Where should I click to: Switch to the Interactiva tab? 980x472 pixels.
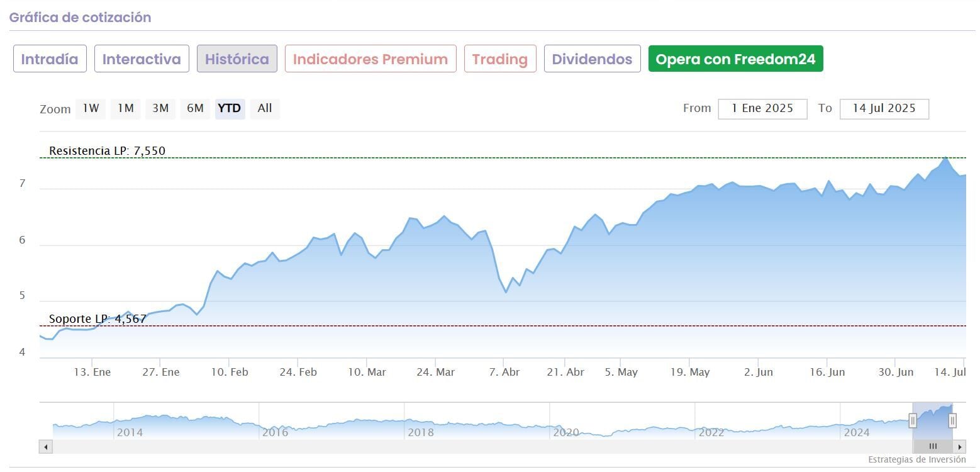pos(142,59)
